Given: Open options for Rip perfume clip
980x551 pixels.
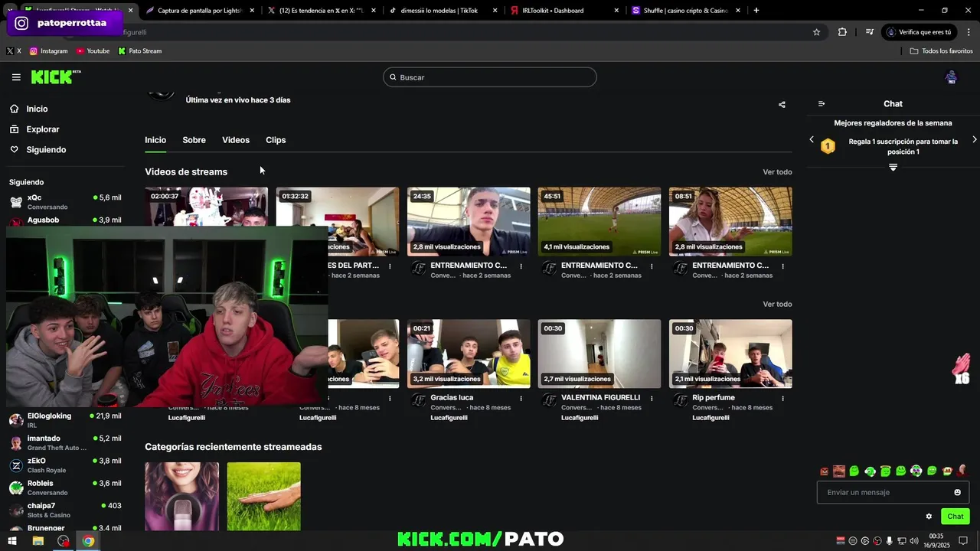Looking at the screenshot, I should tap(782, 399).
